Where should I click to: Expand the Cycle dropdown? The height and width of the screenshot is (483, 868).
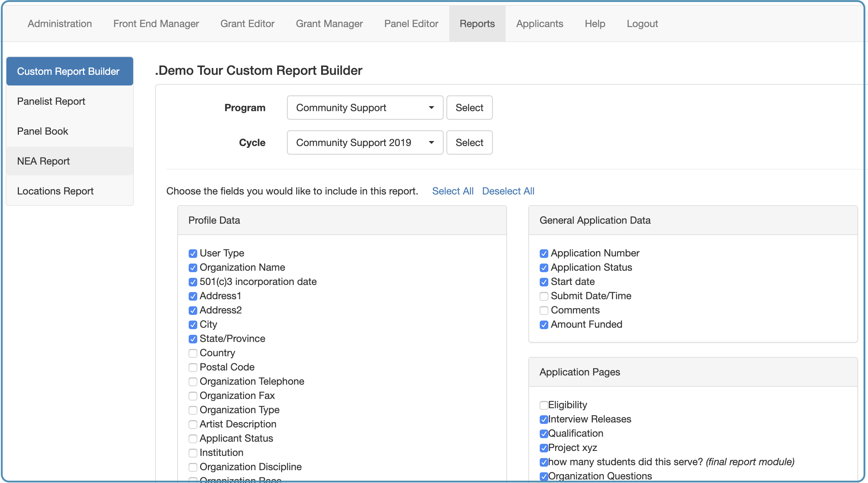click(x=365, y=142)
